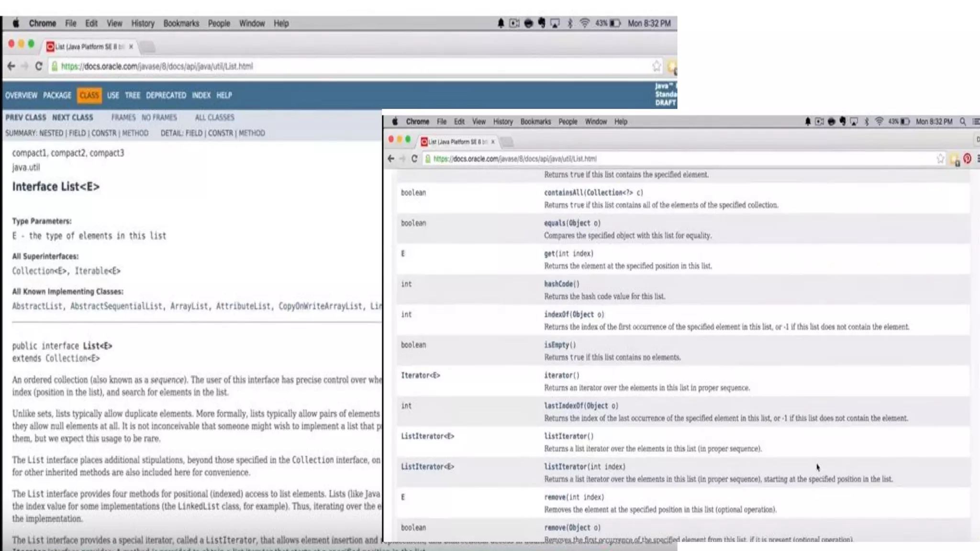The image size is (980, 551).
Task: Click the address bar URL in back window
Action: coord(157,66)
